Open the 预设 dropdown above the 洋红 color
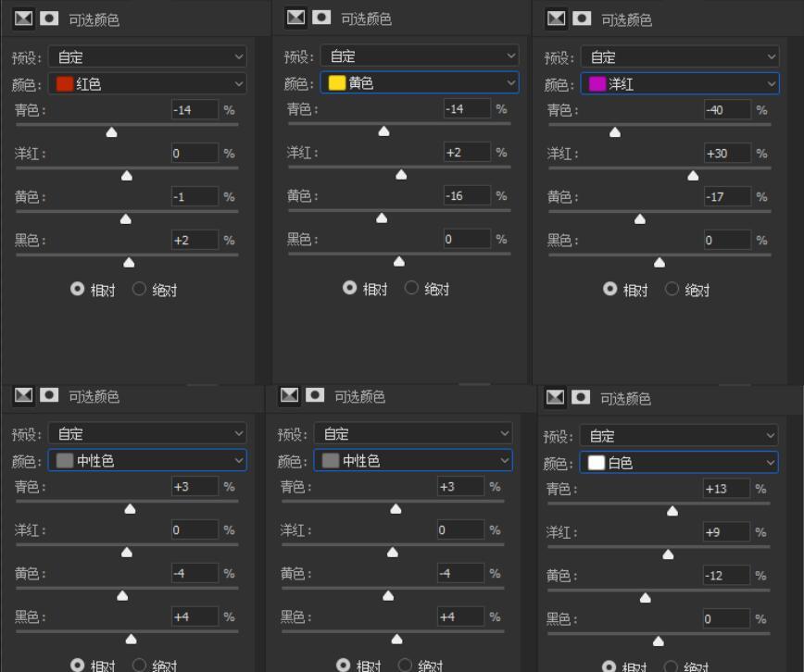This screenshot has width=804, height=672. 680,57
